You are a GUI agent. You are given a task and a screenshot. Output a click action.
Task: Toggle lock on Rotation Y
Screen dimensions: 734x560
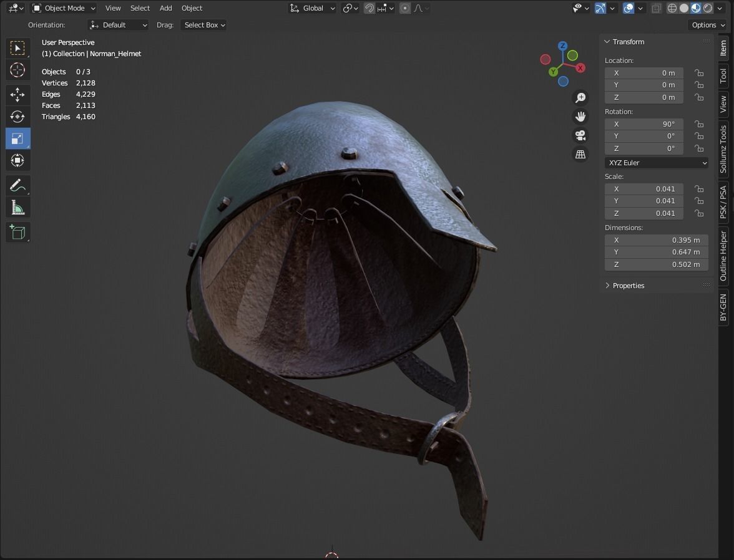(699, 136)
